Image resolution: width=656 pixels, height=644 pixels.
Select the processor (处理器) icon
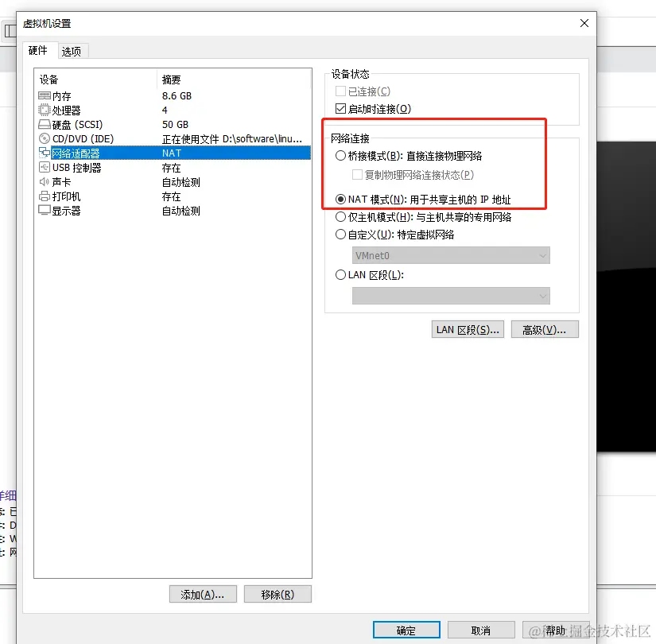[x=45, y=110]
